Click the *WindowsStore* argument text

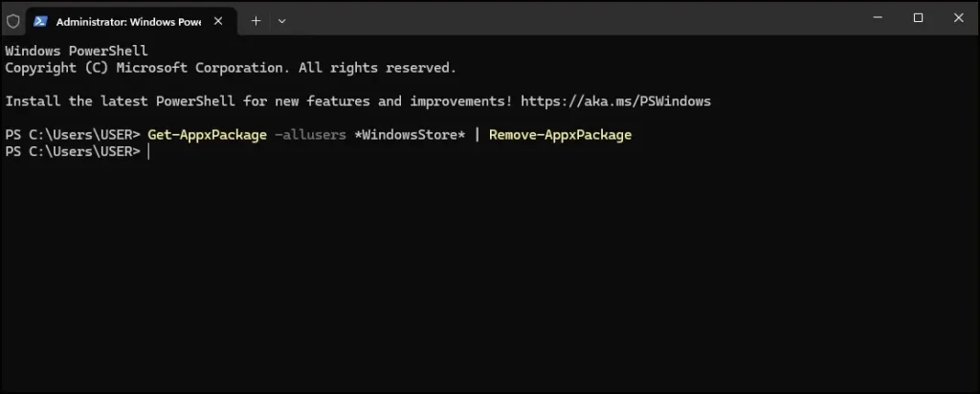410,135
